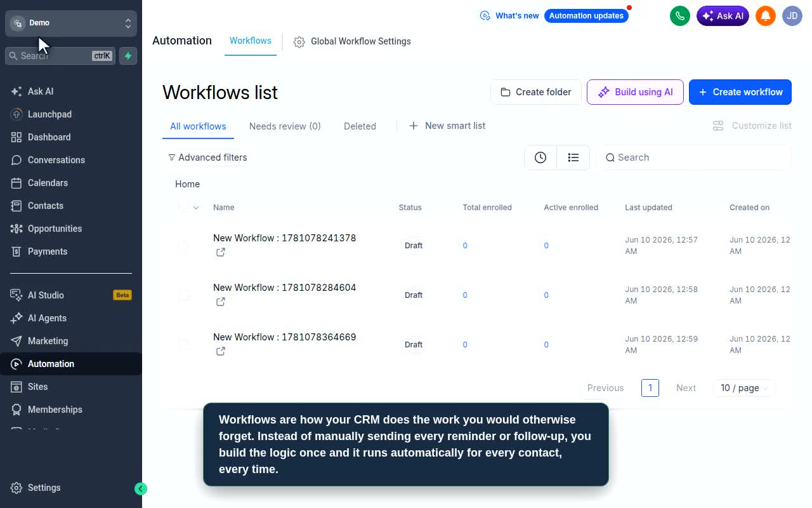Open the JD user avatar
Viewport: 812px width, 508px height.
pos(792,16)
